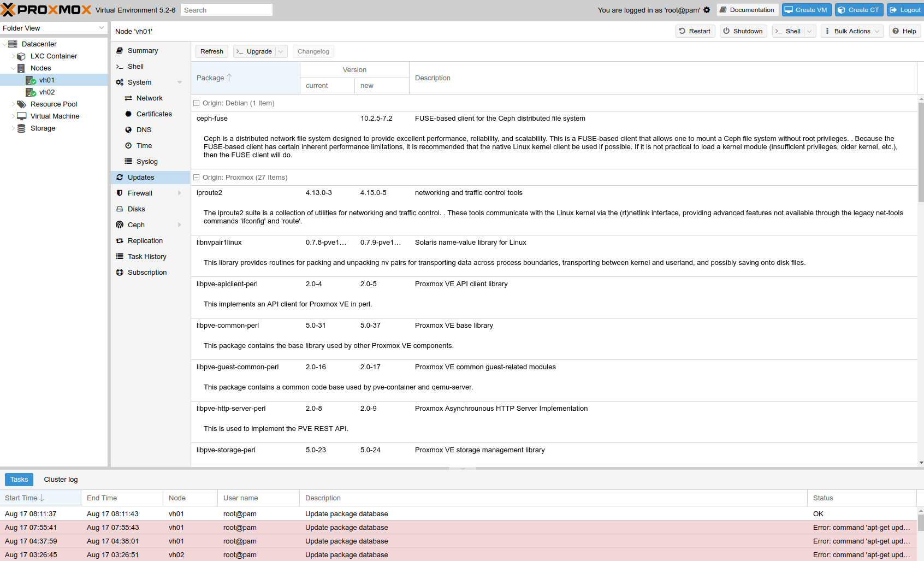
Task: Click the vh02 node status icon
Action: (31, 92)
